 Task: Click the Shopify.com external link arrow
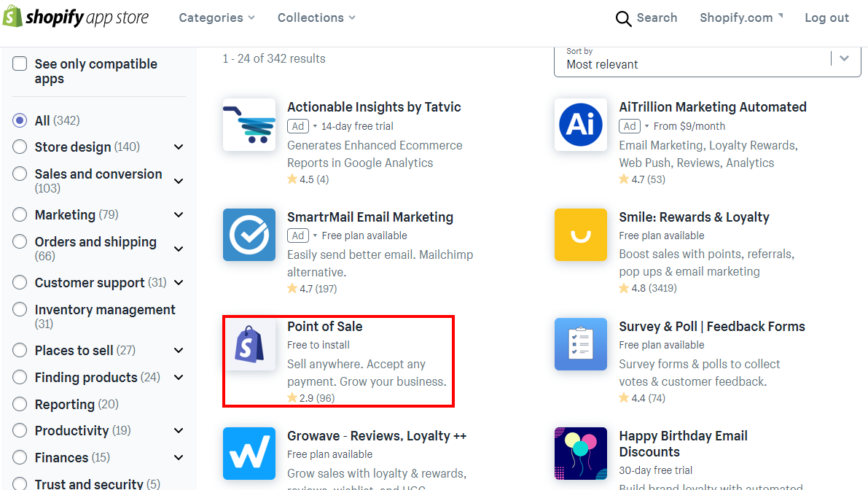[781, 15]
